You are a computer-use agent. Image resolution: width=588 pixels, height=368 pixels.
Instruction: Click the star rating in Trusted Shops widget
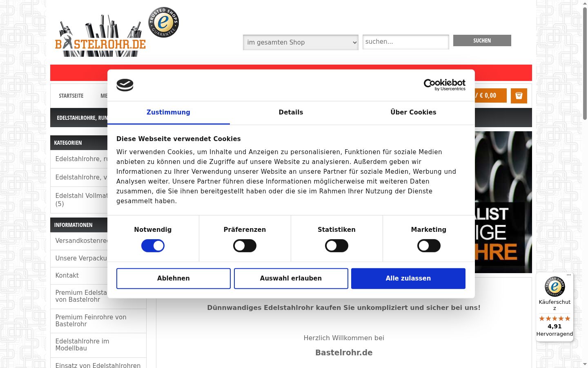[555, 318]
